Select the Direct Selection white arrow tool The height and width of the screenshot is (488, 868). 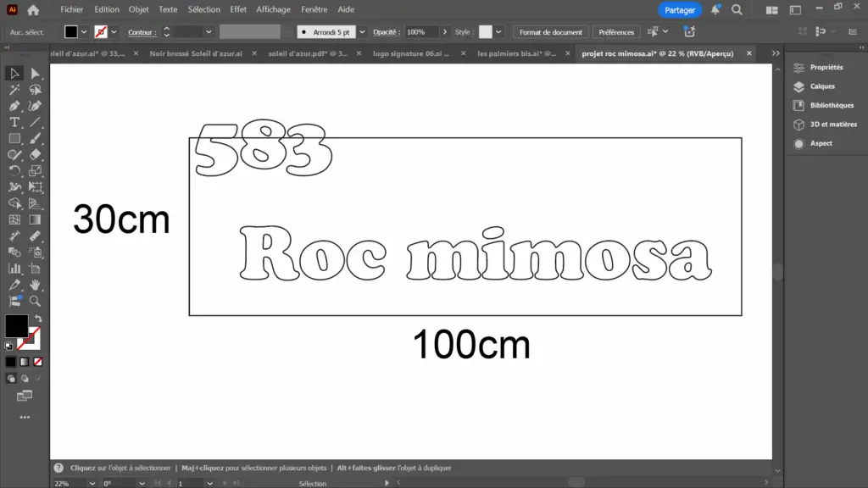coord(35,74)
